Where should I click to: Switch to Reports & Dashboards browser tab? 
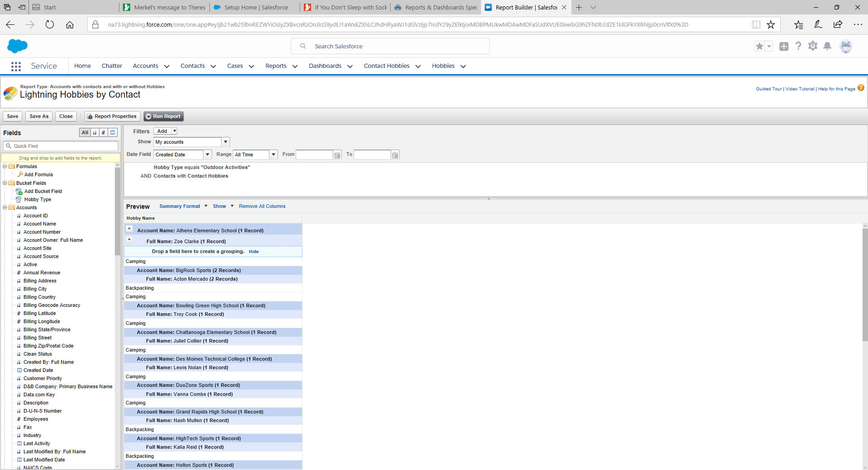(436, 7)
